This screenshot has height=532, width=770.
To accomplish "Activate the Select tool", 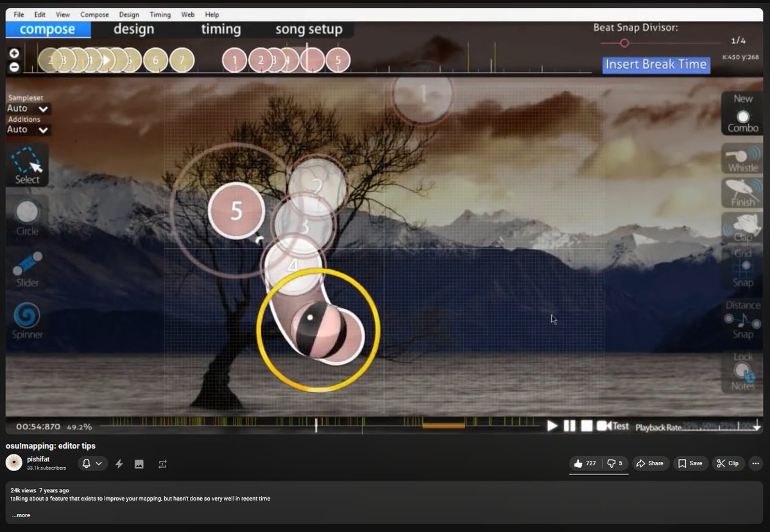I will [x=28, y=166].
